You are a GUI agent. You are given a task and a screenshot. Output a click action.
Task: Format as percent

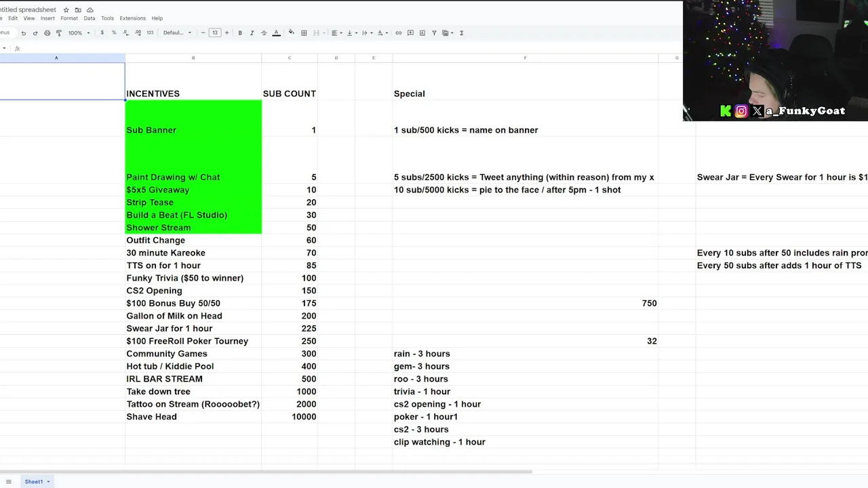point(114,33)
